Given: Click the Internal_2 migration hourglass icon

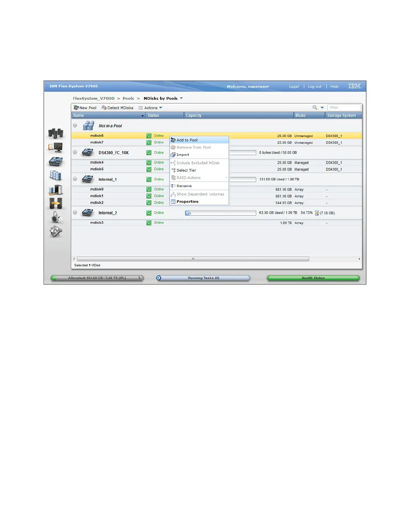Looking at the screenshot, I should click(317, 213).
